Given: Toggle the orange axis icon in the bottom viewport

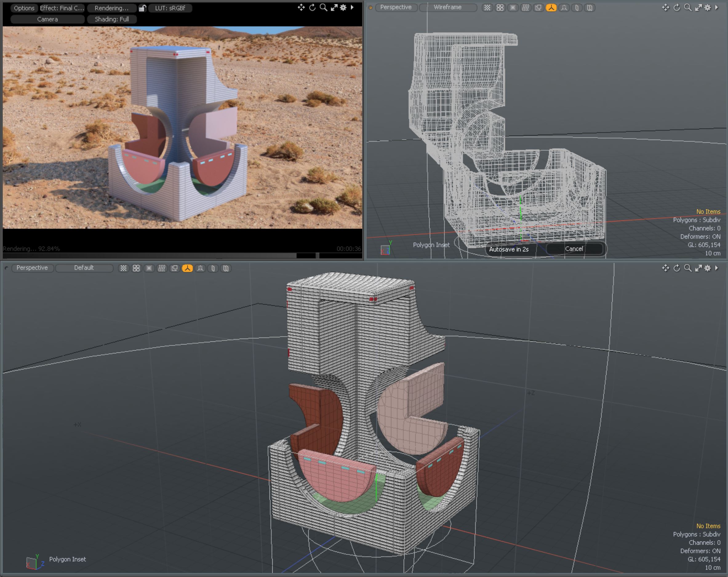Looking at the screenshot, I should pos(187,268).
